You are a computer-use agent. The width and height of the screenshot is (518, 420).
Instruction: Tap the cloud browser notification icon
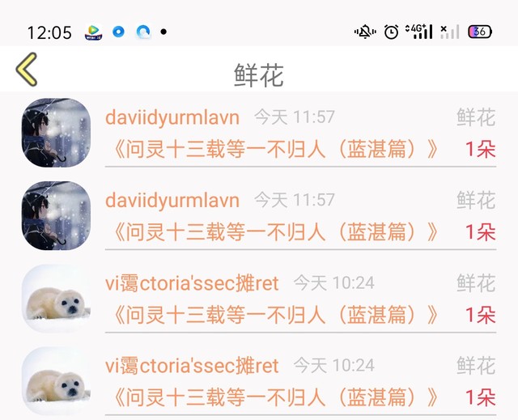pyautogui.click(x=143, y=32)
